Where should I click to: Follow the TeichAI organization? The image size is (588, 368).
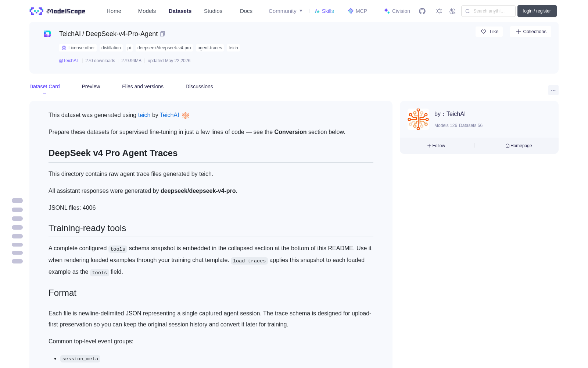click(x=436, y=146)
